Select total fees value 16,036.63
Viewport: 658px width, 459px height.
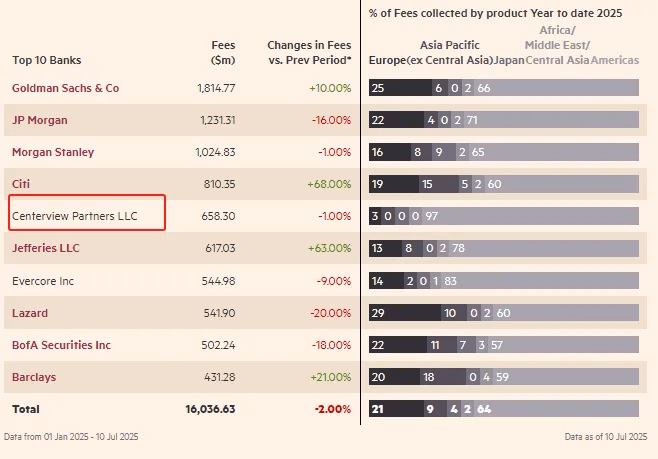click(x=210, y=409)
